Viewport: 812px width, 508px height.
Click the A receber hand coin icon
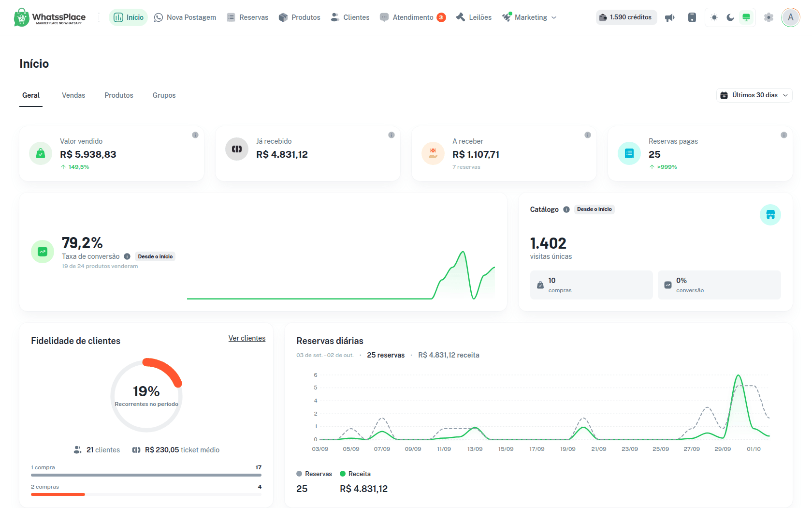pyautogui.click(x=433, y=153)
